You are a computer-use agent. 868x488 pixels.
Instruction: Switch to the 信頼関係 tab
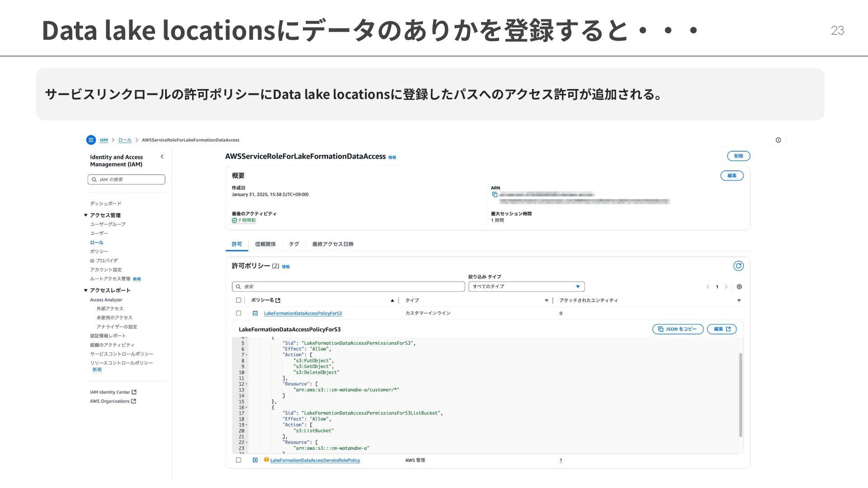(x=265, y=244)
